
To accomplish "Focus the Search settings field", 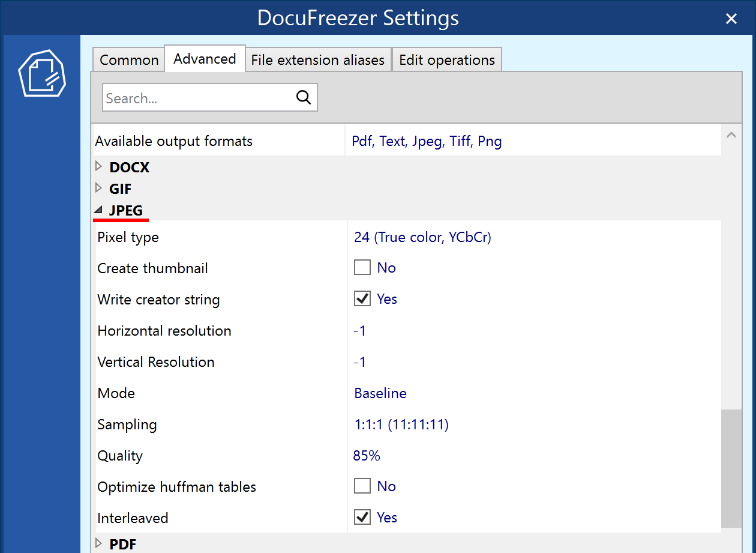I will [x=210, y=97].
